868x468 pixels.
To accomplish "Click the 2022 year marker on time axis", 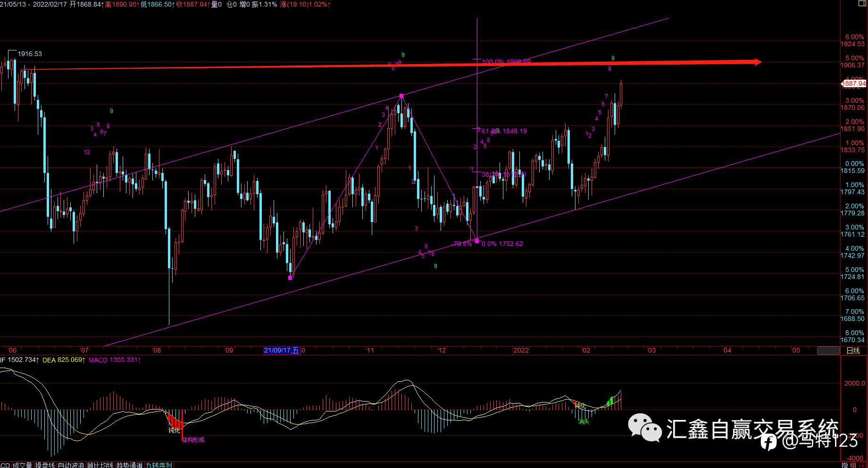I will coord(521,350).
